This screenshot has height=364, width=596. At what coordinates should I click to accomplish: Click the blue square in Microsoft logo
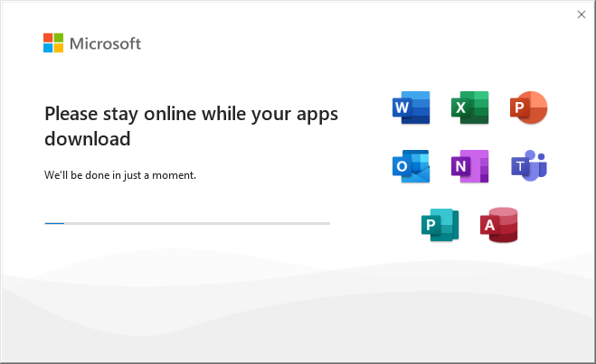(x=48, y=49)
